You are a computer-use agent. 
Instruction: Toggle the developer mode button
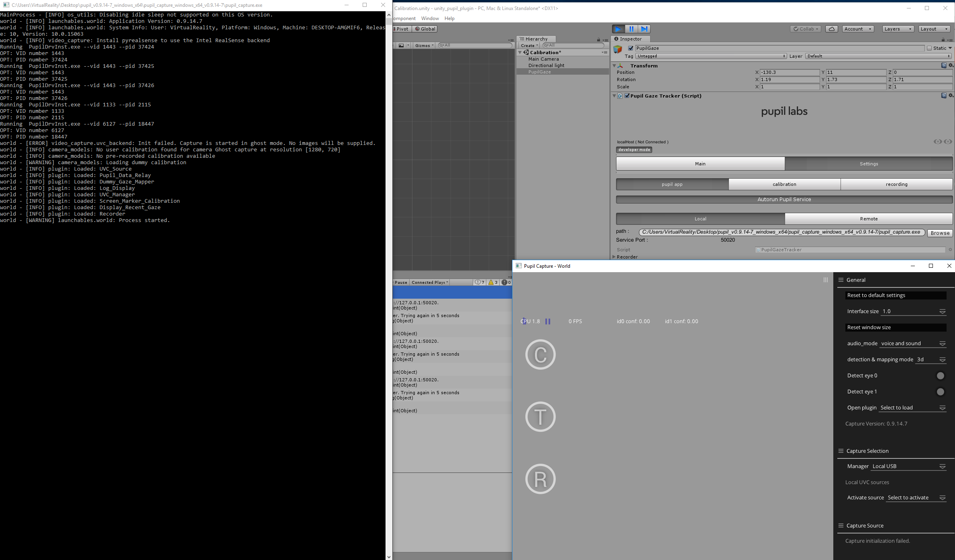pos(634,150)
